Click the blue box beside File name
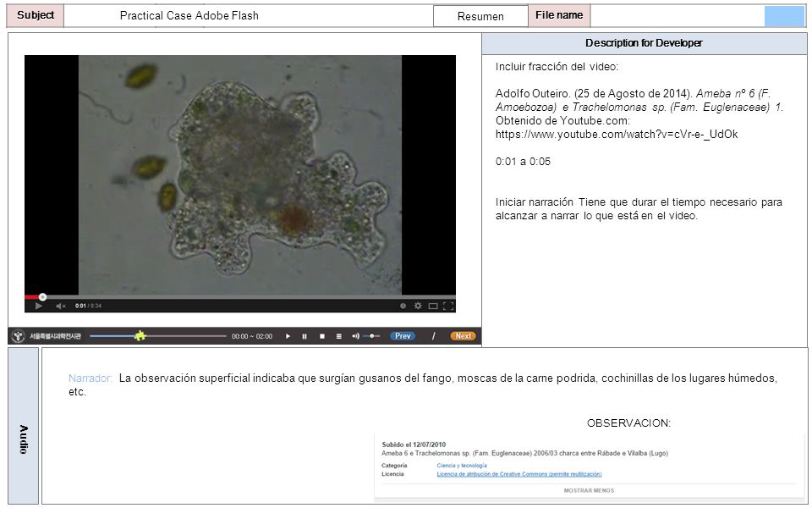The width and height of the screenshot is (812, 508). point(784,16)
